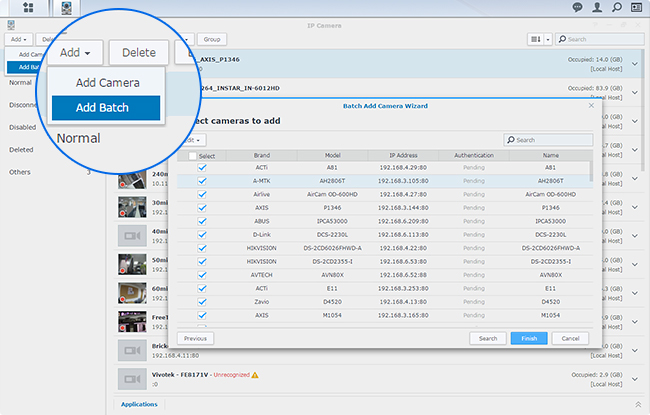Viewport: 650px width, 415px height.
Task: Click the top-right desktop search icon
Action: tap(616, 8)
